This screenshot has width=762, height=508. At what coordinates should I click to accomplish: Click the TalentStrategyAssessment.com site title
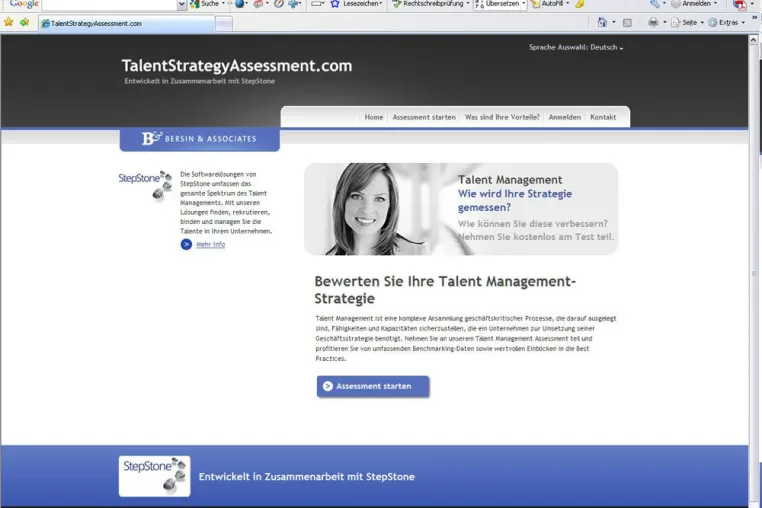point(237,66)
